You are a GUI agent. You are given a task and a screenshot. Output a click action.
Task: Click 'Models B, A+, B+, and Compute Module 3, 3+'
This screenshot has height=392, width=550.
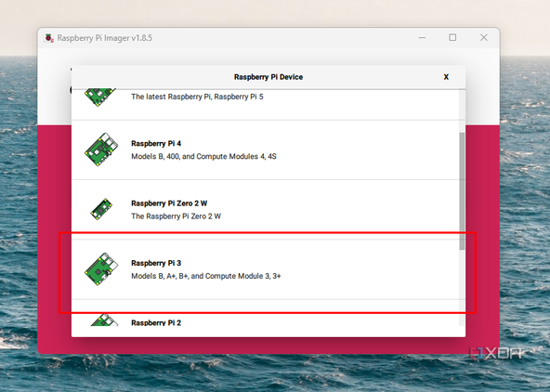tap(206, 276)
